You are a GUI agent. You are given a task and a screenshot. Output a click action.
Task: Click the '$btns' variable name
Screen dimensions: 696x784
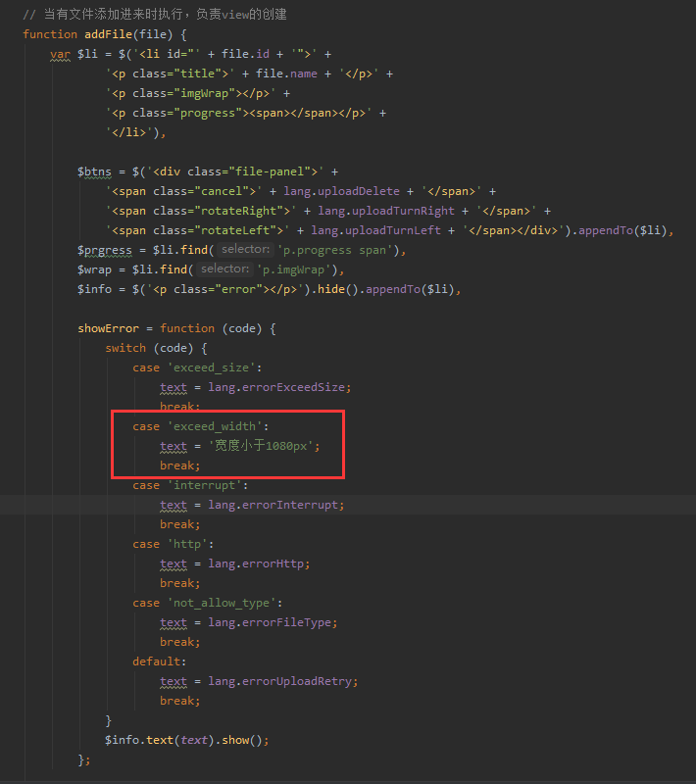click(94, 172)
